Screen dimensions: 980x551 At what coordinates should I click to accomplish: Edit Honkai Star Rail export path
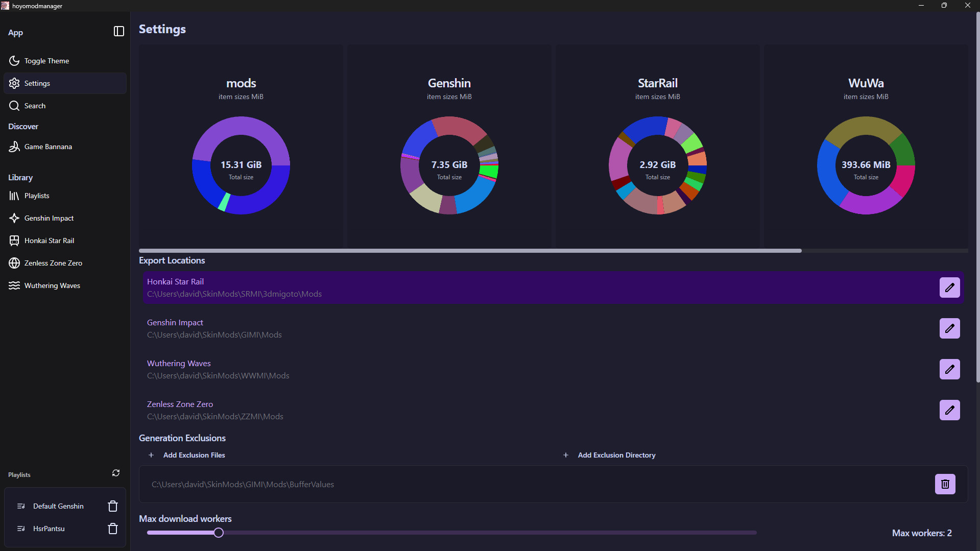(x=949, y=288)
